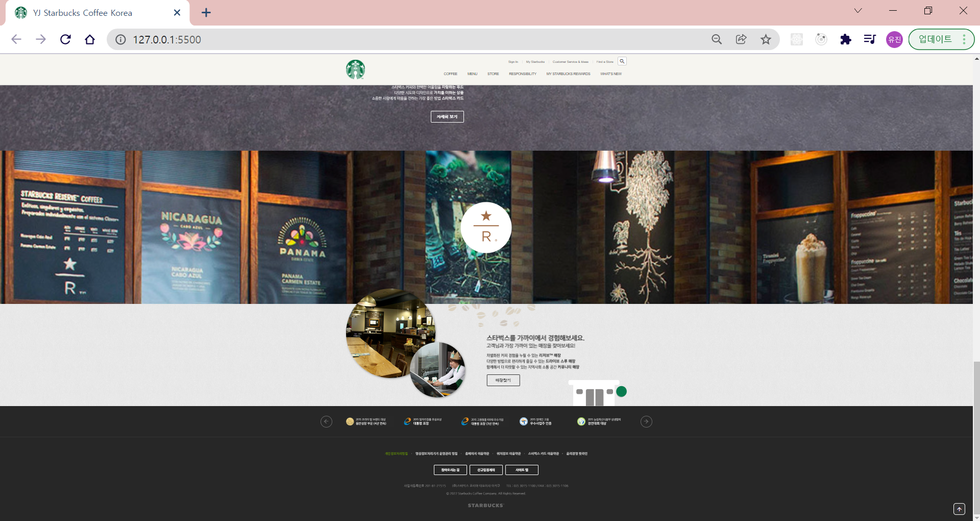Click the 경연대회 대상 award item
This screenshot has height=521, width=980.
[x=599, y=421]
